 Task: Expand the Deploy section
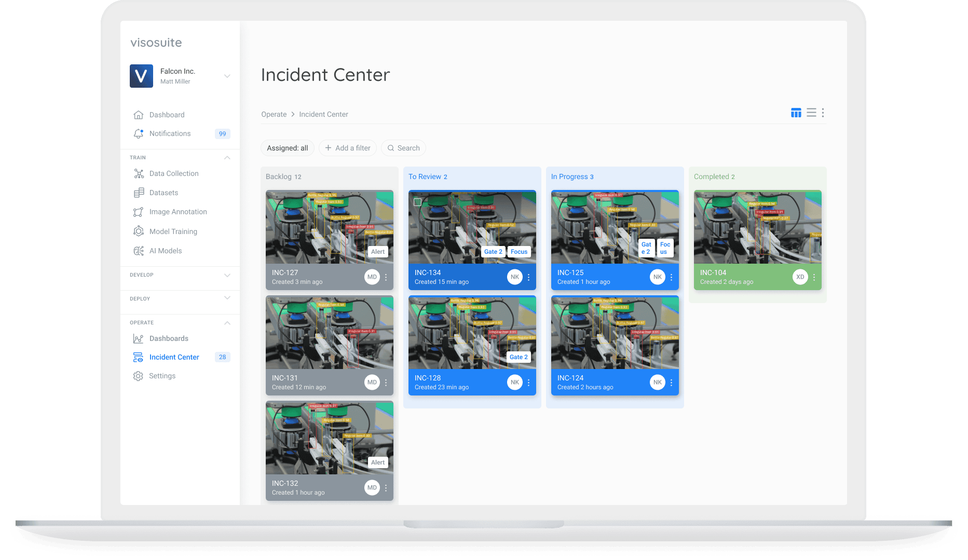(x=227, y=298)
